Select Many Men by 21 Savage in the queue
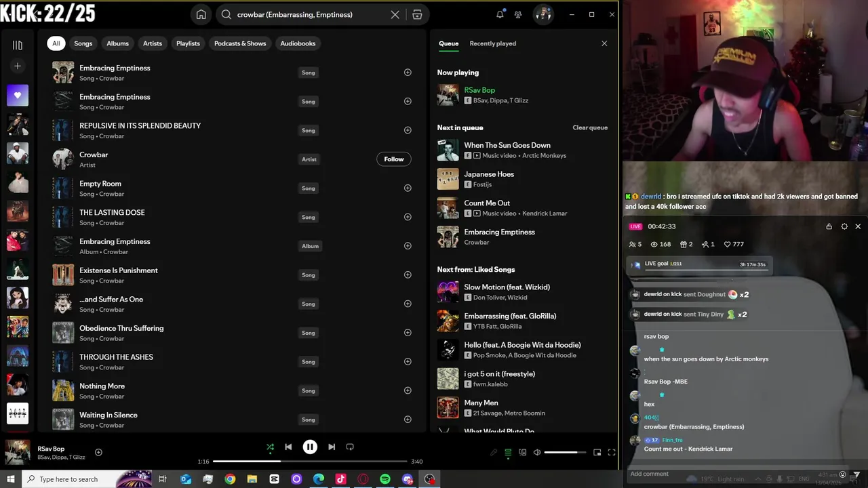This screenshot has height=488, width=868. [523, 407]
